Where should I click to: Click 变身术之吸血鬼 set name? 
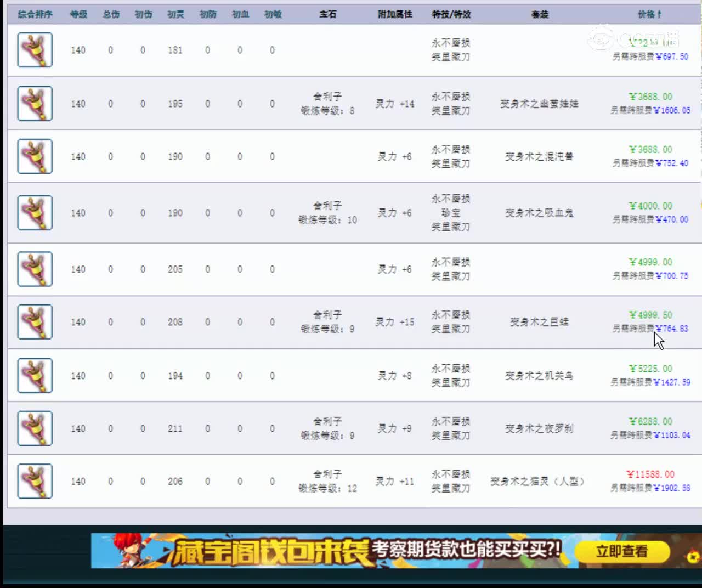[539, 213]
